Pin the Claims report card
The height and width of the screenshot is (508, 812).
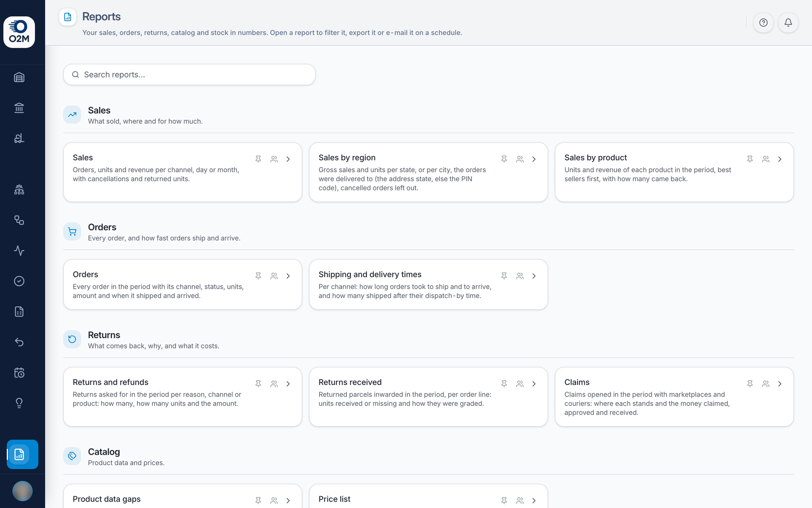click(750, 384)
